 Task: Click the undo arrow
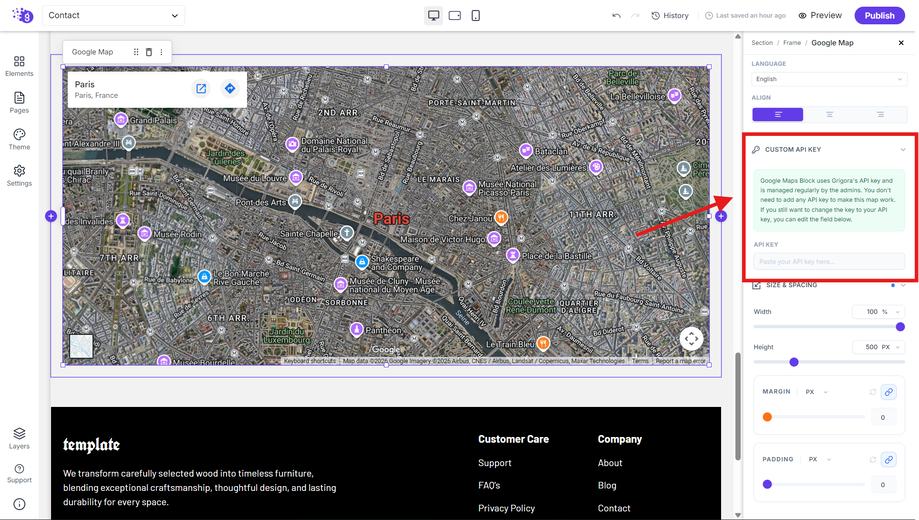(617, 16)
